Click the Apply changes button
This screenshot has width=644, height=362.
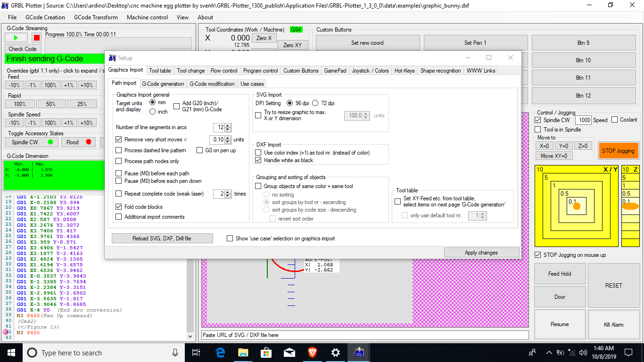481,253
